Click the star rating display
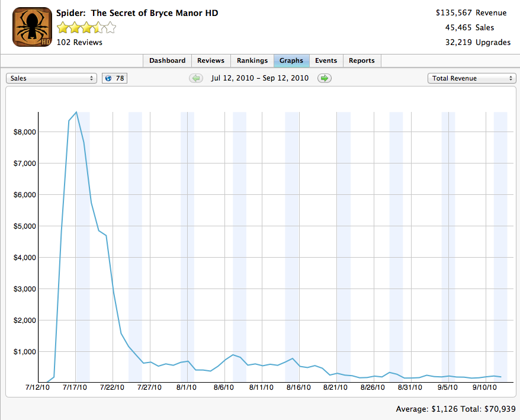 point(86,27)
